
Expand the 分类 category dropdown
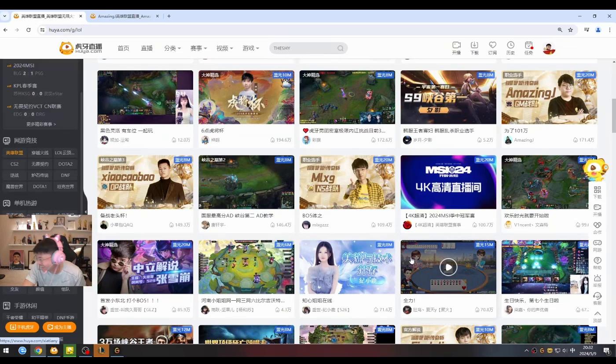click(172, 48)
